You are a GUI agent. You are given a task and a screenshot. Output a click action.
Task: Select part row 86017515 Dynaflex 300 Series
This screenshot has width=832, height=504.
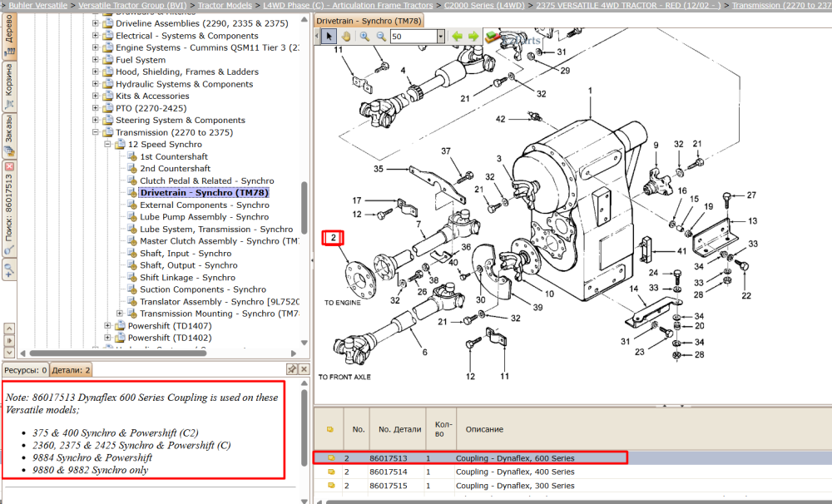(573, 486)
